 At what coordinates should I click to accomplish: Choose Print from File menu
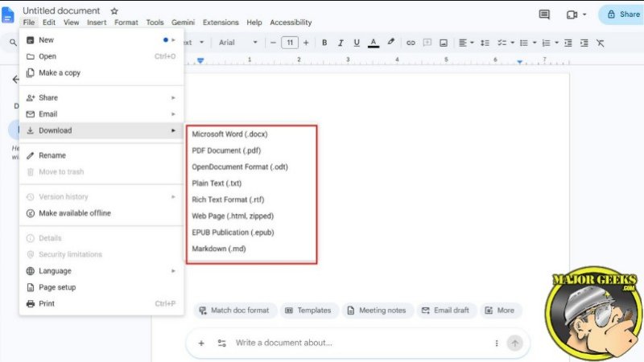(101, 304)
